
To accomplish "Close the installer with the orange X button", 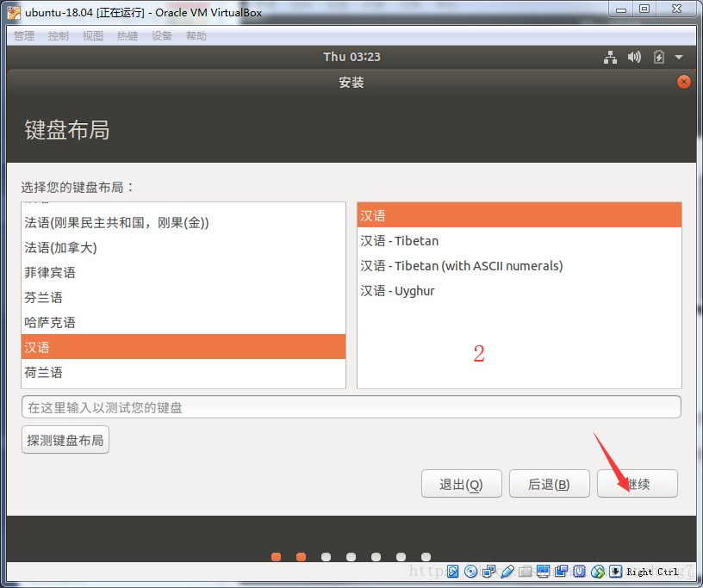I will (684, 82).
